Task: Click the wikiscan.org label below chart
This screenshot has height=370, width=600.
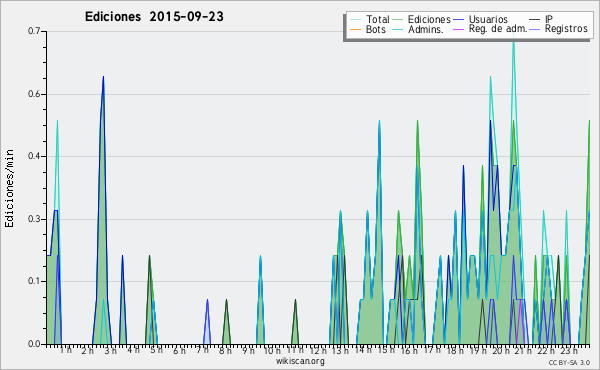Action: point(300,361)
